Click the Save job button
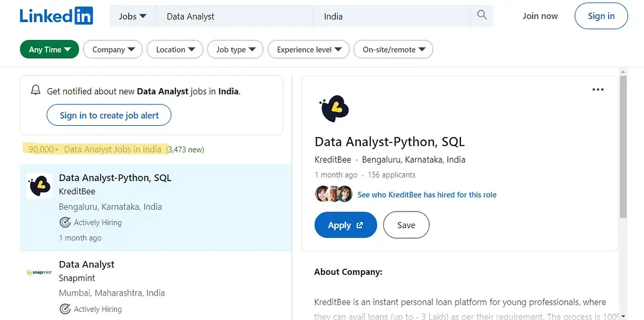Image resolution: width=644 pixels, height=320 pixels. click(405, 225)
